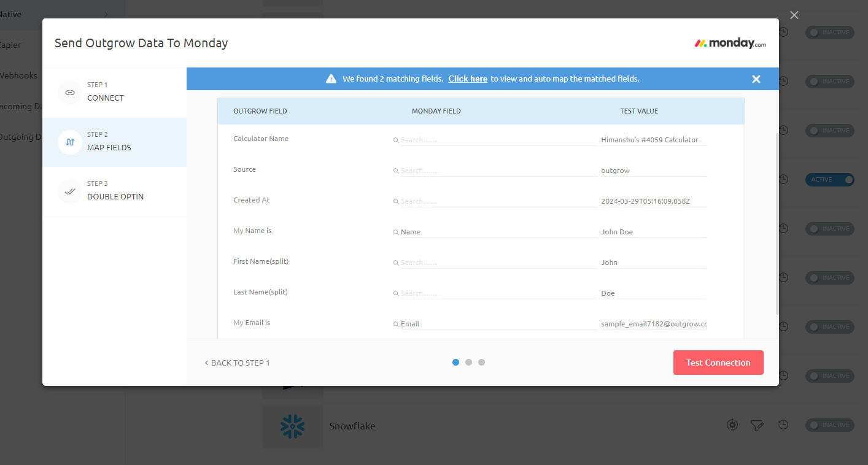Click the 'TEST VALUE' column header

coord(639,111)
